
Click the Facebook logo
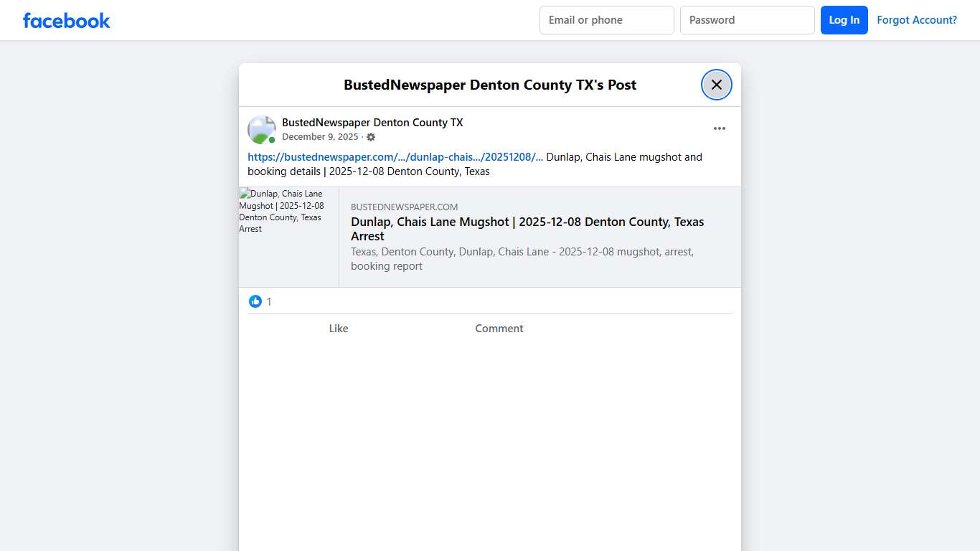(66, 20)
